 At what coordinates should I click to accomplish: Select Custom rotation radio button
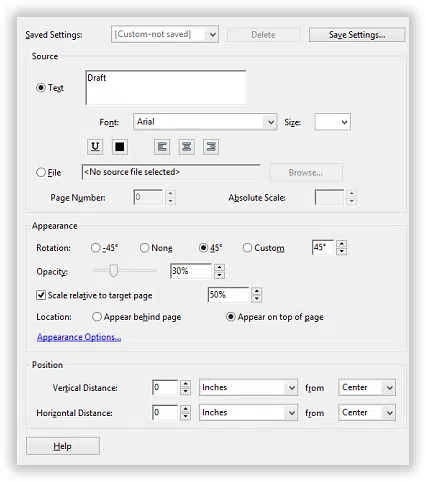point(247,248)
